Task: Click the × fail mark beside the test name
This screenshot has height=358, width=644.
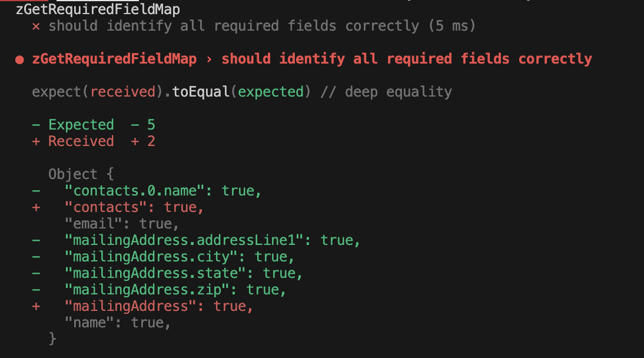Action: point(36,26)
